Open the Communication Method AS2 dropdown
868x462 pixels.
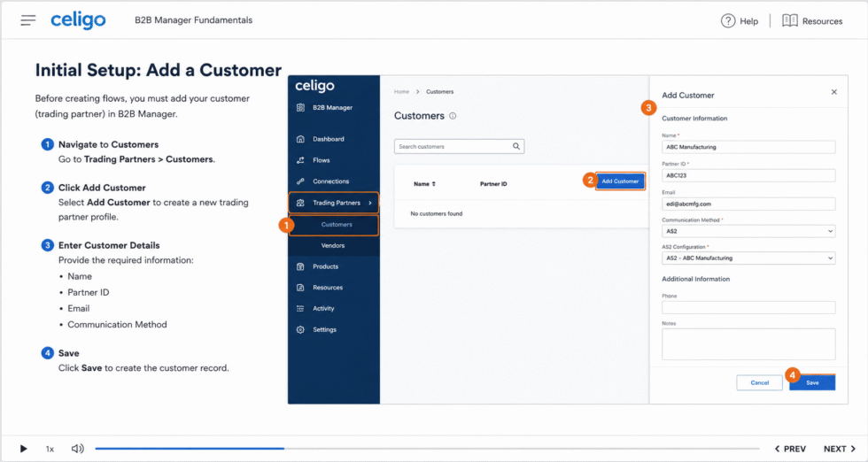click(x=748, y=231)
